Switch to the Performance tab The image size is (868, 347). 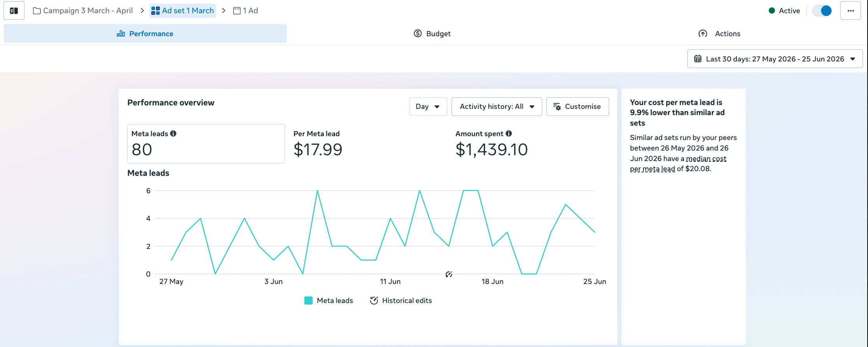point(145,33)
